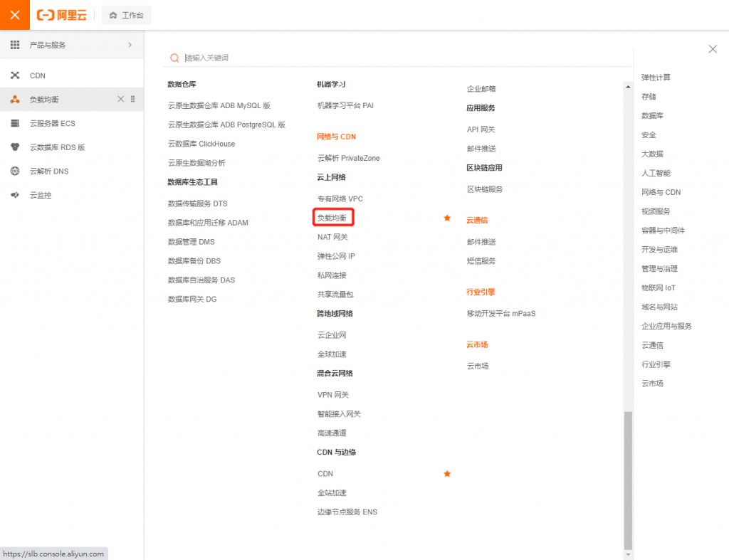Viewport: 729px width, 560px height.
Task: Open 数据库网关 DG
Action: pos(192,299)
